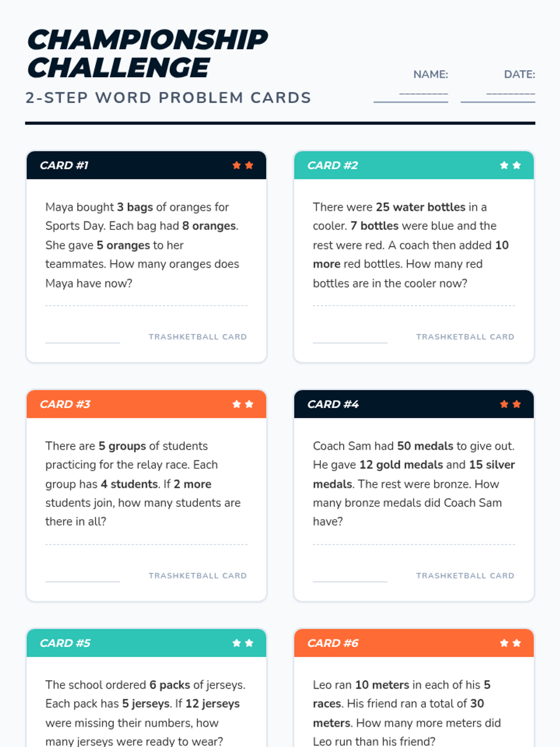560x747 pixels.
Task: Select the Card #1 dark header
Action: pos(147,165)
